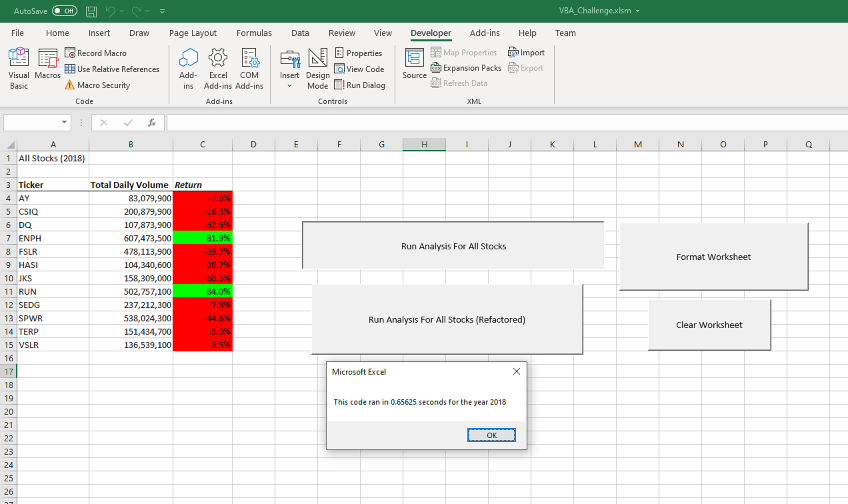The width and height of the screenshot is (848, 504).
Task: Click the formula bar Enter checkmark
Action: click(x=128, y=123)
